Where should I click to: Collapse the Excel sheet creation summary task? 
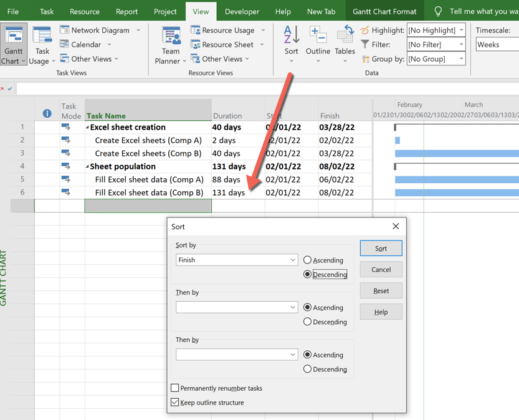click(87, 127)
